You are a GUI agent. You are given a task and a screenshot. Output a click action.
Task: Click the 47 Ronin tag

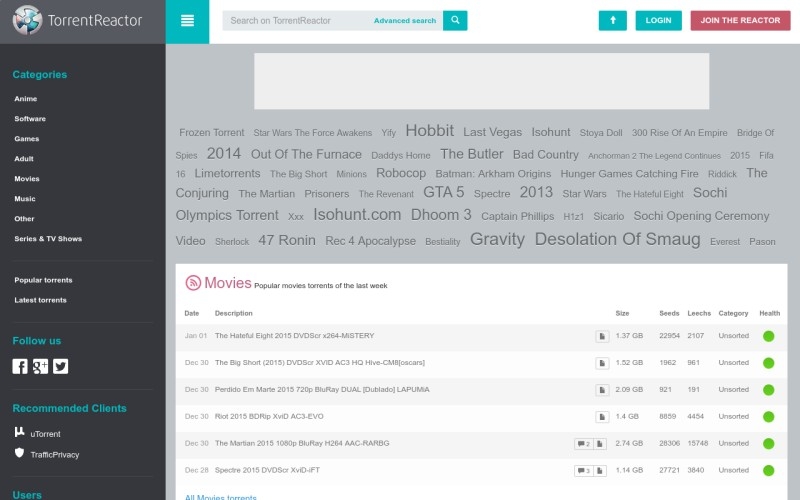pos(287,240)
